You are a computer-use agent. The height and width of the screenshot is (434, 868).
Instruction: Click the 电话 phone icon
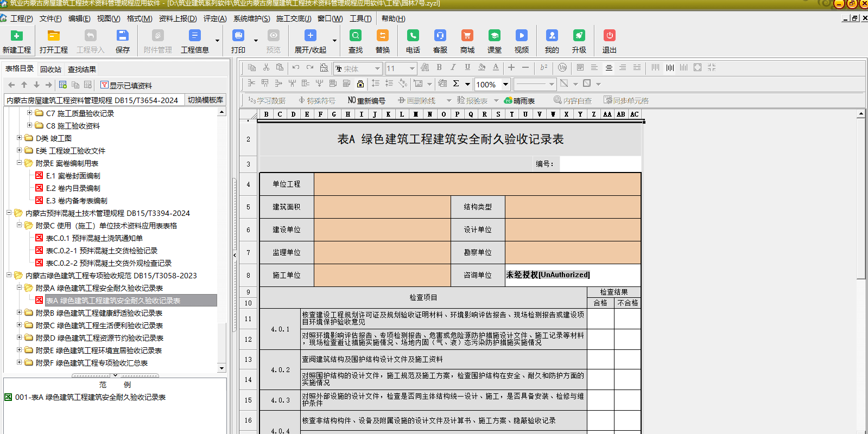pyautogui.click(x=413, y=36)
